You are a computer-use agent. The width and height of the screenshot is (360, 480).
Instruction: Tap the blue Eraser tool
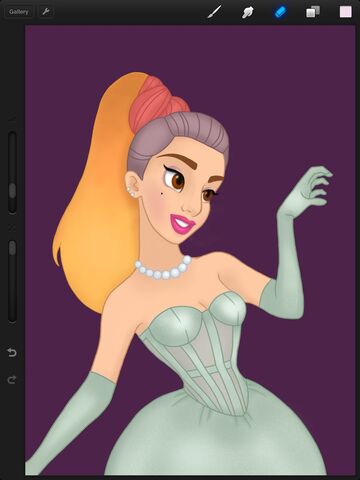(x=280, y=12)
